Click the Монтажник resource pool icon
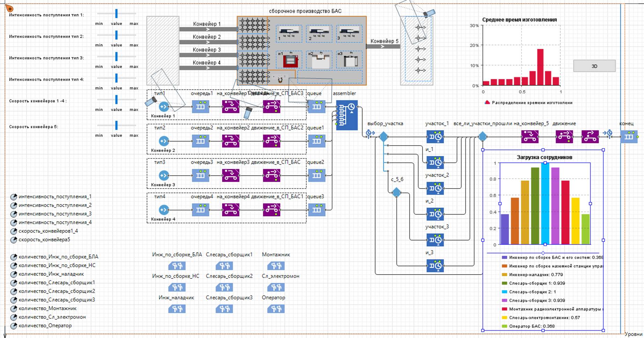The width and height of the screenshot is (644, 338). 276,266
